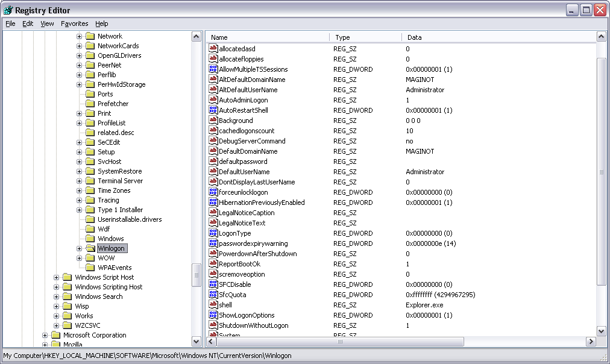Click the folder icon for Prefetcher key
The width and height of the screenshot is (610, 364).
(90, 104)
